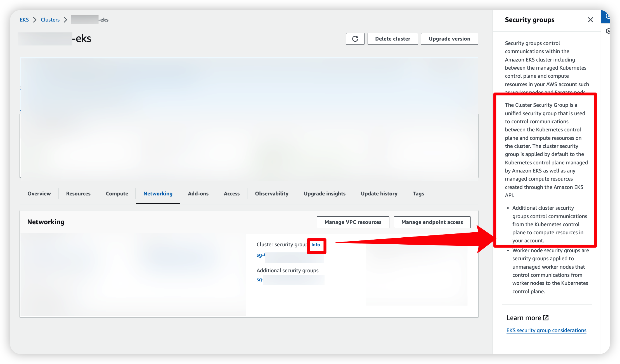Open the Overview tab
620x364 pixels.
point(39,194)
